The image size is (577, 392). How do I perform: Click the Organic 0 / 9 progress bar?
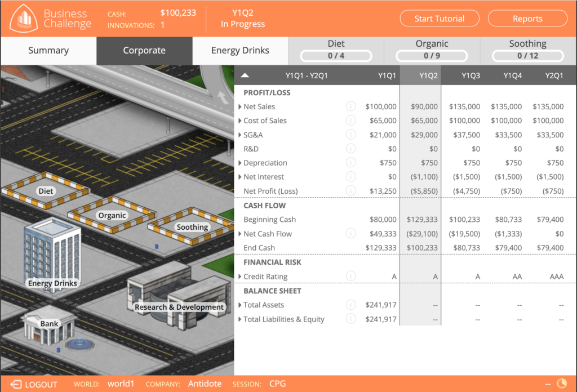(432, 56)
